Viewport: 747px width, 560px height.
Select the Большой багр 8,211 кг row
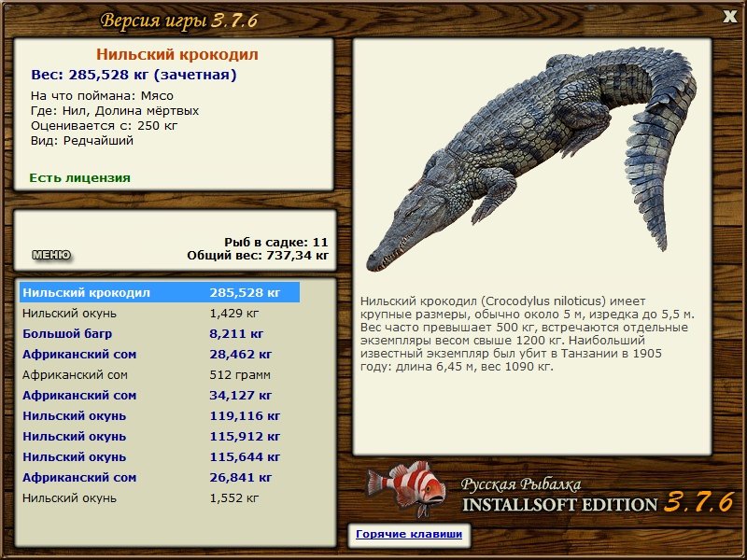click(x=160, y=334)
